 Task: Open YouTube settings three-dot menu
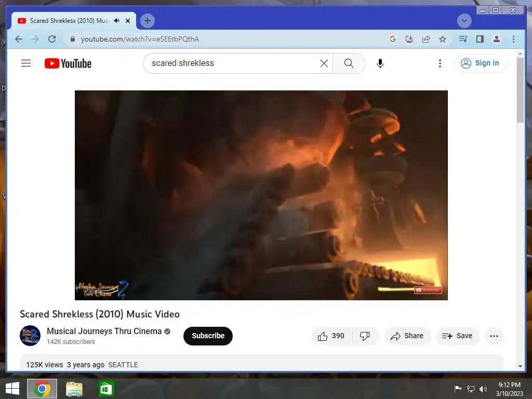tap(440, 63)
